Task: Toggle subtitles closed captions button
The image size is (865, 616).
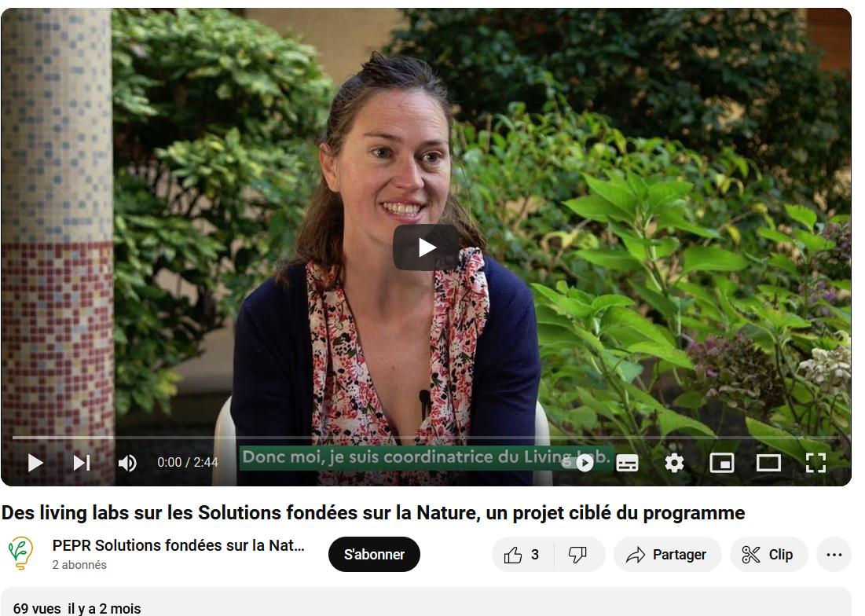Action: pos(627,463)
